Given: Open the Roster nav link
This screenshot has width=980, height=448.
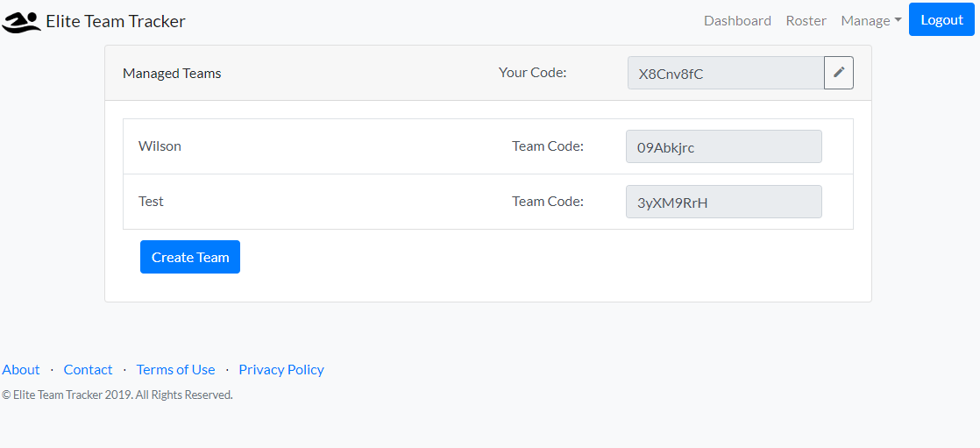Looking at the screenshot, I should point(806,21).
